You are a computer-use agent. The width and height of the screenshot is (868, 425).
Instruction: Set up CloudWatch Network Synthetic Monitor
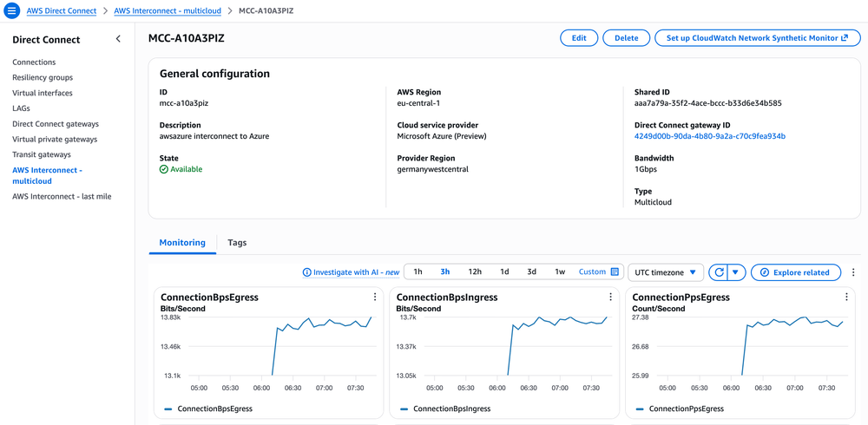[x=757, y=38]
